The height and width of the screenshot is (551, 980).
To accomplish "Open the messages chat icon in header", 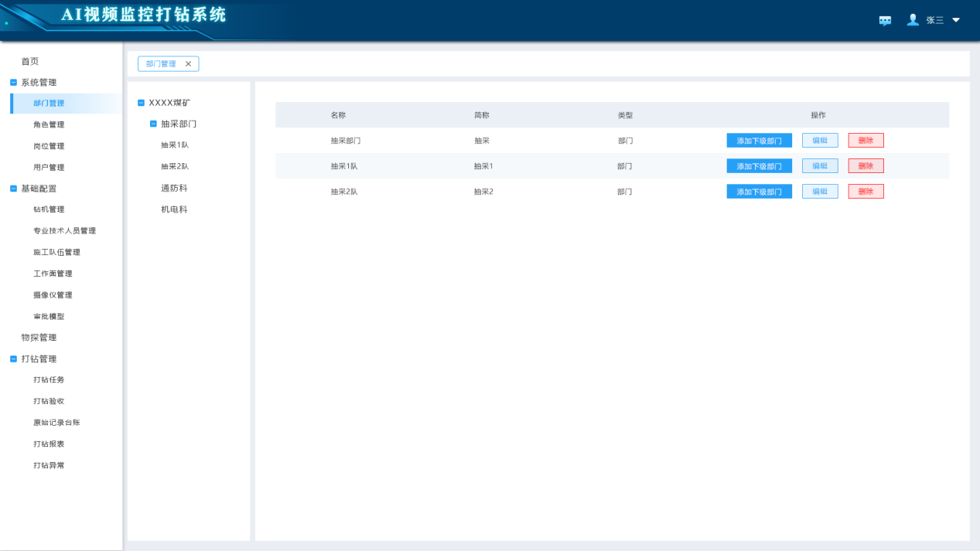I will 885,21.
